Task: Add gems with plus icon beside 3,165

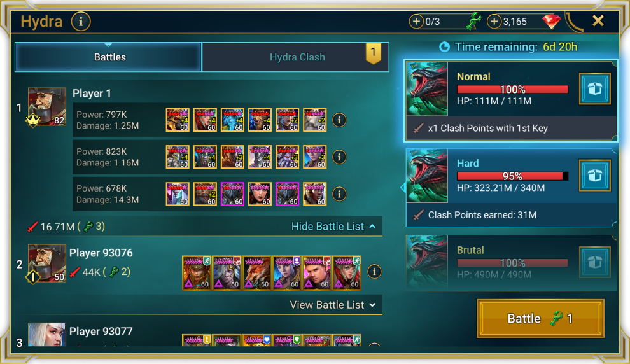Action: pyautogui.click(x=494, y=21)
